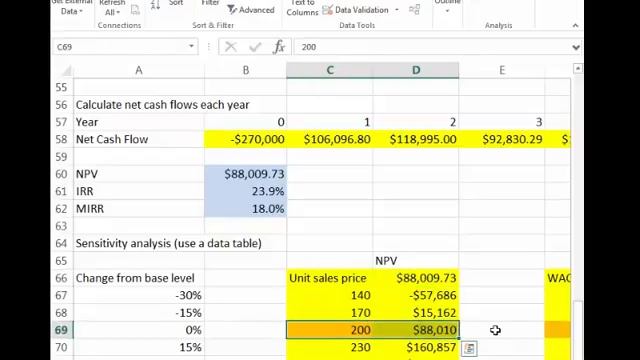Open the Data Validation tool
Screen dimensions: 640x360
coord(356,10)
